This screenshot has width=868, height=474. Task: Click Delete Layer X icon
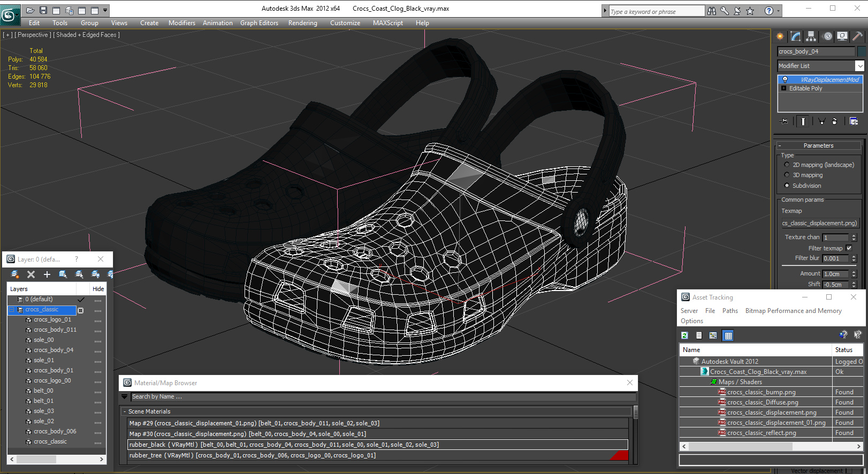pos(31,274)
